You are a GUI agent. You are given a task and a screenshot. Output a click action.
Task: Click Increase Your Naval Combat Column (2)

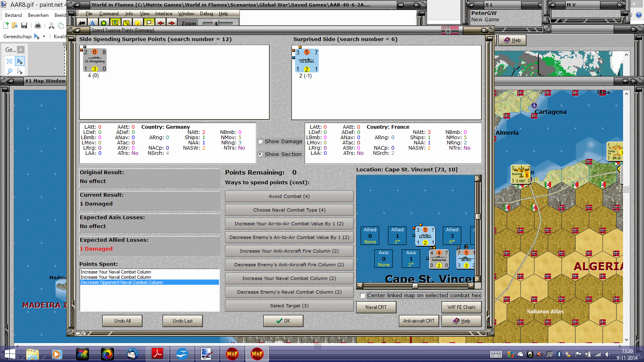point(289,278)
